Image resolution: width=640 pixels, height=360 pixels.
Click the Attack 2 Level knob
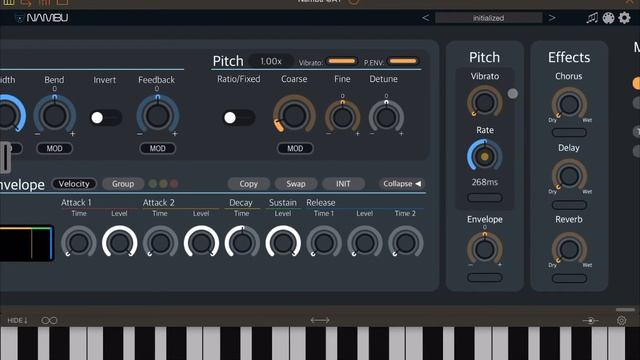(x=201, y=243)
